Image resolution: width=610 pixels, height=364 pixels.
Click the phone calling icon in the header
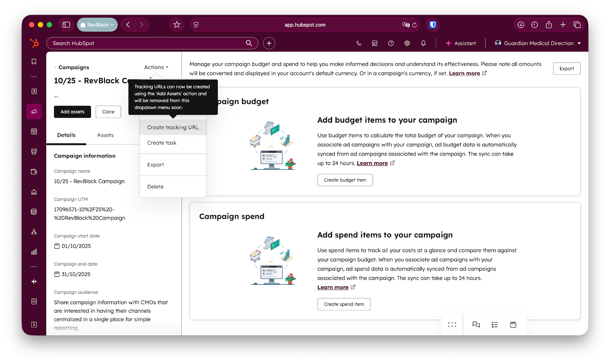[x=359, y=43]
